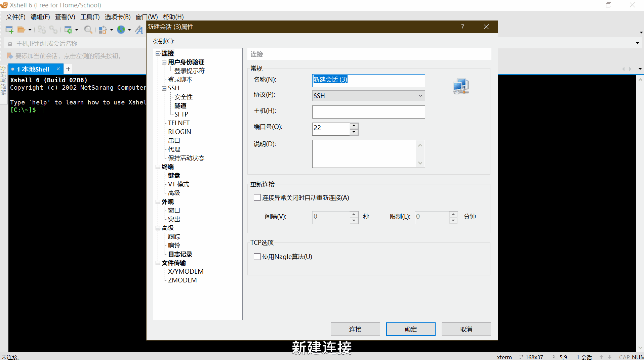Open the 选项卡(B) menu
644x360 pixels.
click(x=118, y=17)
